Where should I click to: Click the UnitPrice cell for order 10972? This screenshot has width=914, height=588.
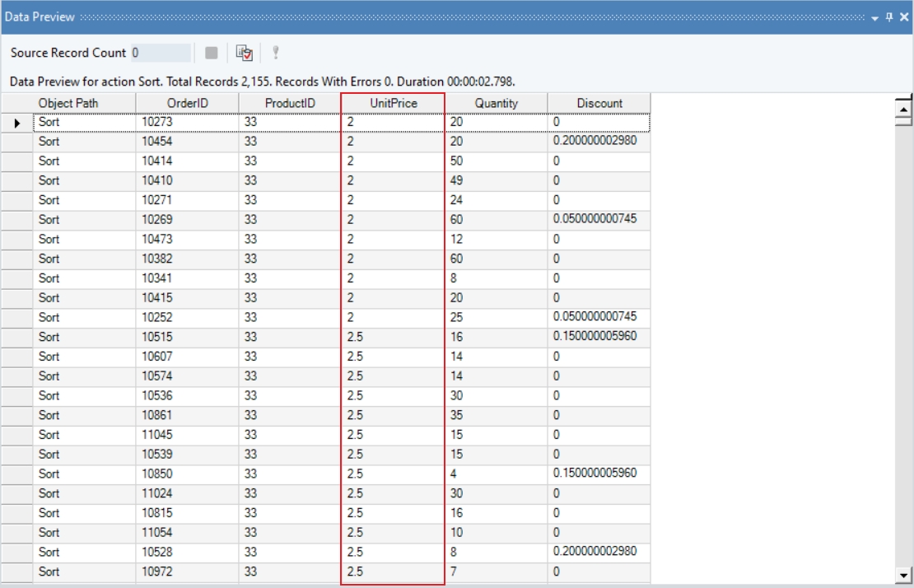[x=393, y=572]
